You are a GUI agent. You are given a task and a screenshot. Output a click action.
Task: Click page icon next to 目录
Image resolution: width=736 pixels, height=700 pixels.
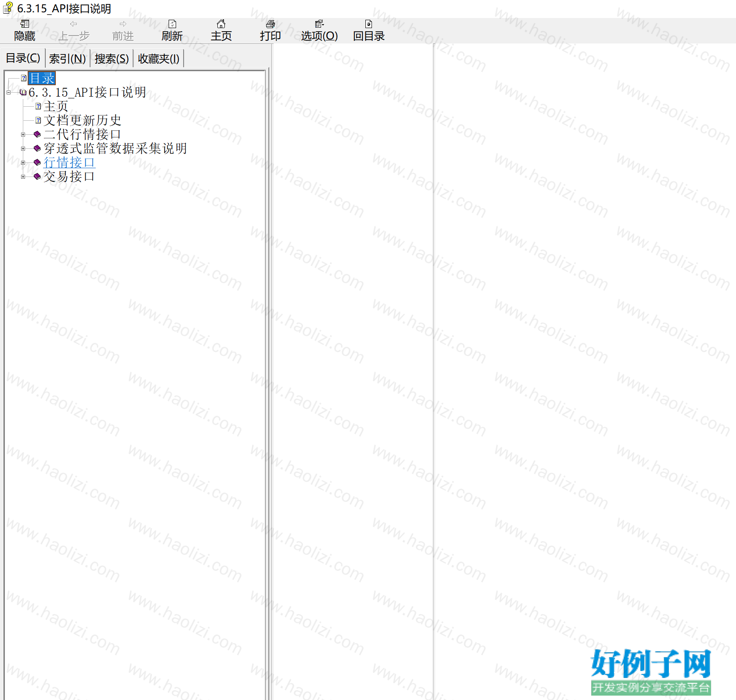(x=24, y=78)
